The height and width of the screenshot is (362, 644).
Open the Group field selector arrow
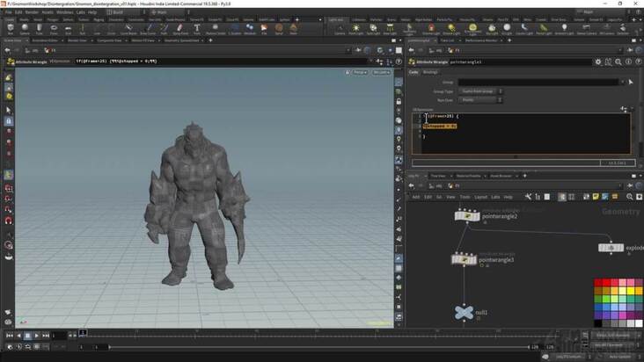(x=631, y=83)
